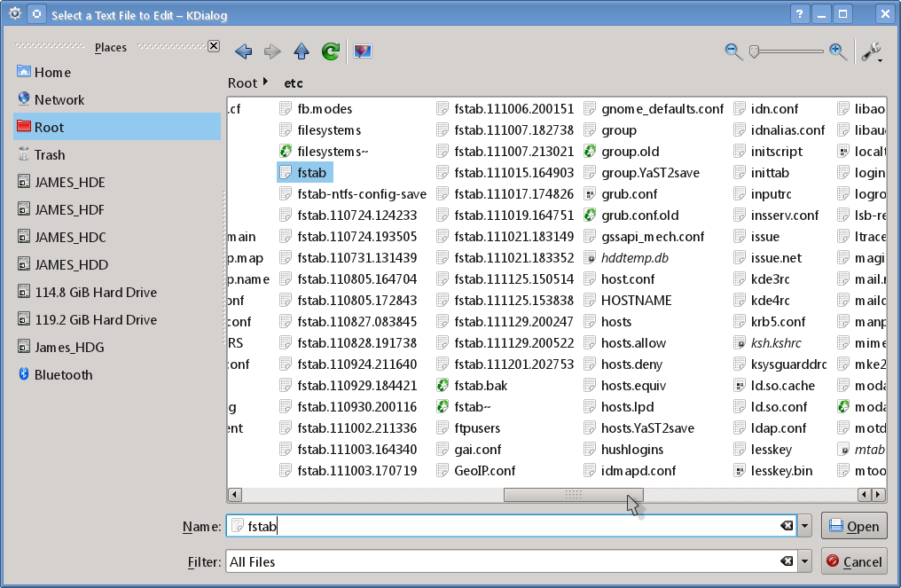The height and width of the screenshot is (588, 901).
Task: Close the Places panel
Action: [213, 46]
